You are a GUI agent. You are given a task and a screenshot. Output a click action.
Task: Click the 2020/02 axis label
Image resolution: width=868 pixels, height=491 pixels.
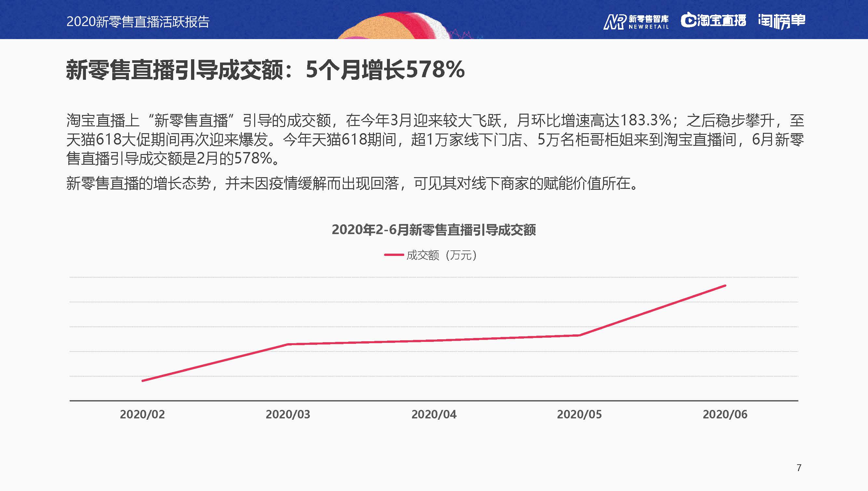point(142,414)
